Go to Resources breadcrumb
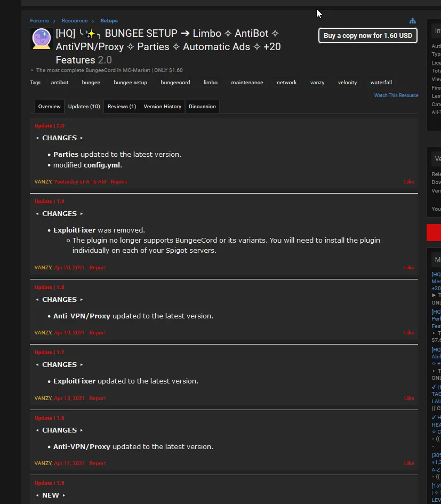 (75, 21)
